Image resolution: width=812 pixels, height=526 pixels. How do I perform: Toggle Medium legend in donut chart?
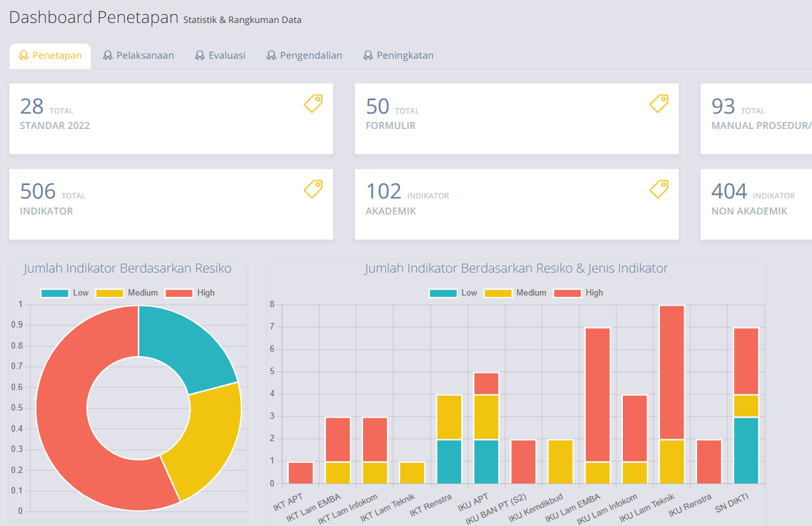pos(126,293)
